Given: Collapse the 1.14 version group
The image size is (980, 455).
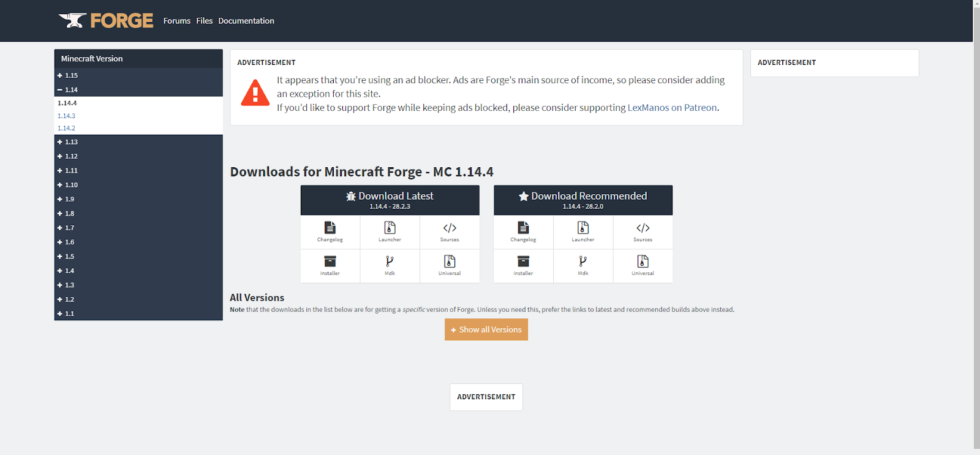Looking at the screenshot, I should point(138,89).
